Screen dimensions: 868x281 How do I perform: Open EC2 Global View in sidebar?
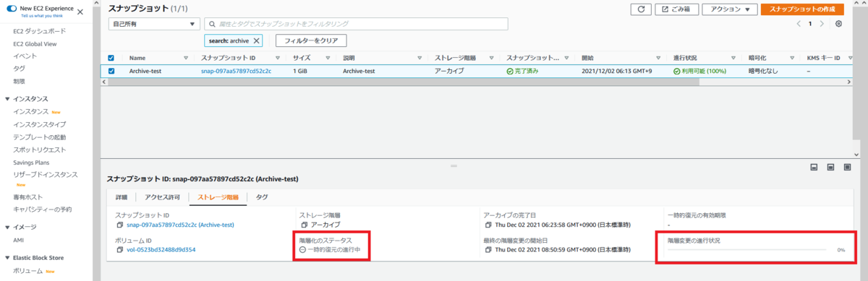(35, 44)
